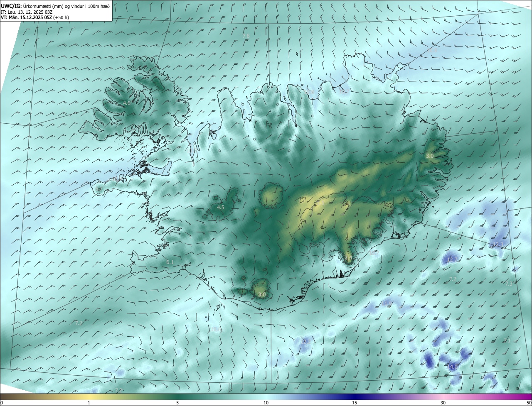Image resolution: width=532 pixels, height=406 pixels.
Task: Click the '15' tick label on the color bar
Action: click(355, 403)
